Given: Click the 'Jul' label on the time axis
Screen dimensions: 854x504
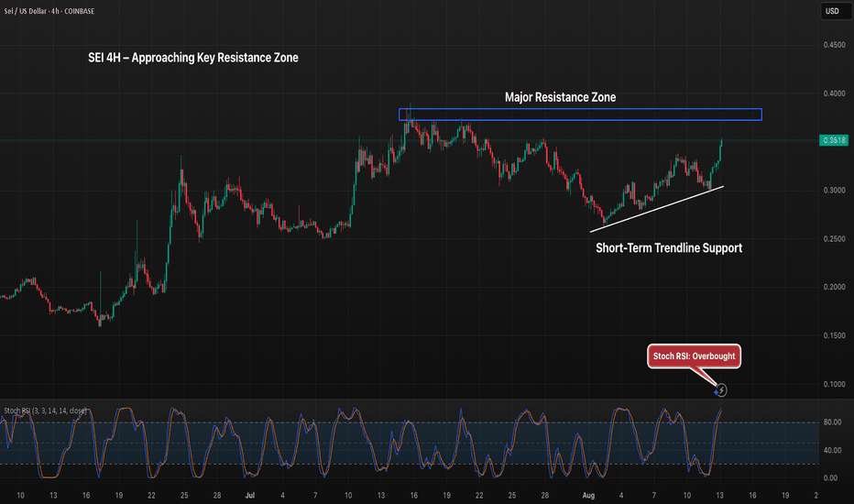Looking at the screenshot, I should pos(251,495).
